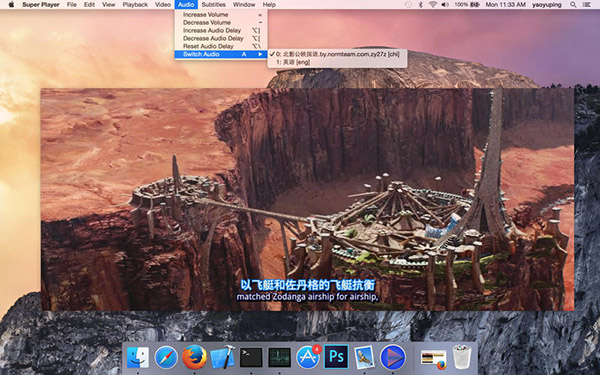Image resolution: width=600 pixels, height=375 pixels.
Task: Click the clock showing Mon 11:33 AM
Action: pos(505,5)
